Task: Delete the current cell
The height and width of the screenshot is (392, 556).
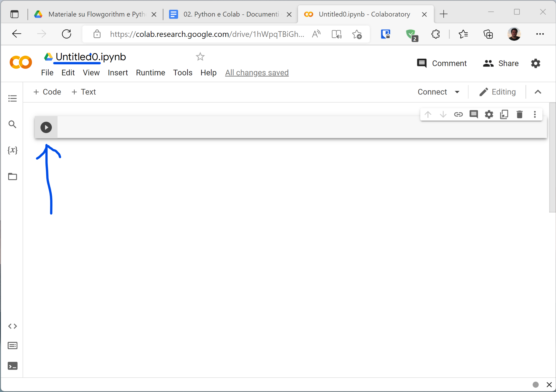Action: coord(519,114)
